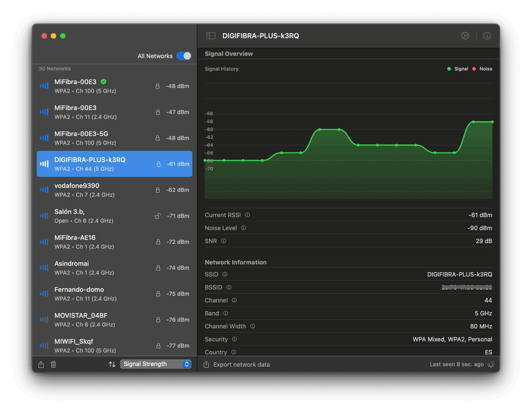Click the green zoom window button
Image resolution: width=532 pixels, height=413 pixels.
click(x=63, y=36)
